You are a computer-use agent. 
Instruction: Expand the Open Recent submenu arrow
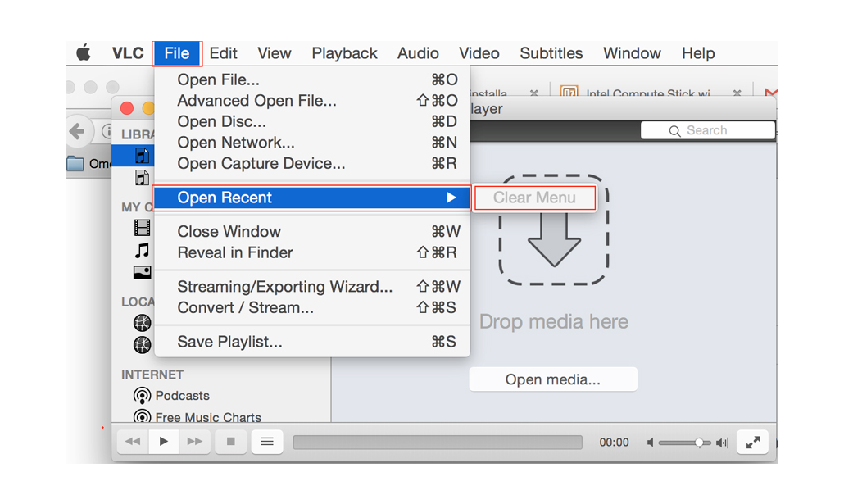pyautogui.click(x=451, y=198)
